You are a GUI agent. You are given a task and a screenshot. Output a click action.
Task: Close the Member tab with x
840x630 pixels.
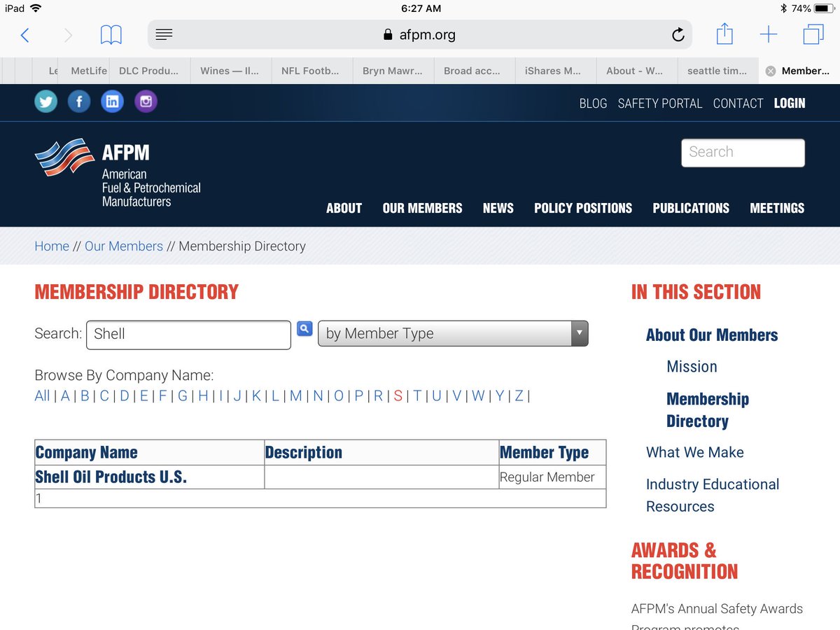point(771,71)
